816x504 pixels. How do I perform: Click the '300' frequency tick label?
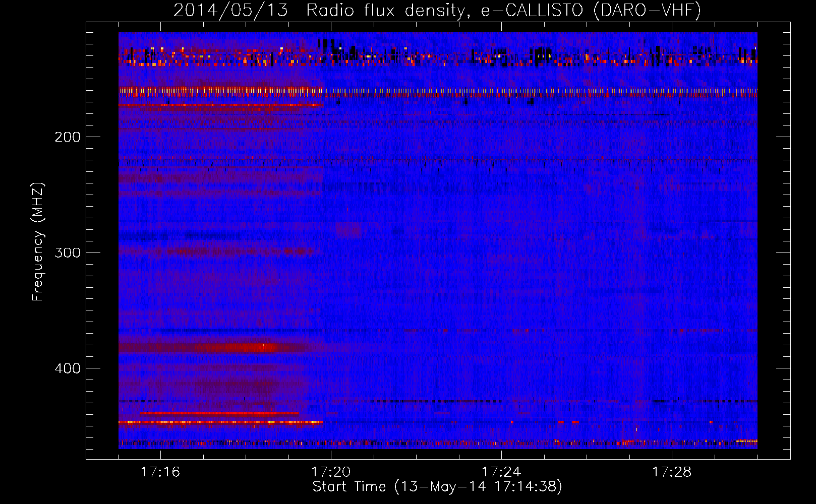68,253
